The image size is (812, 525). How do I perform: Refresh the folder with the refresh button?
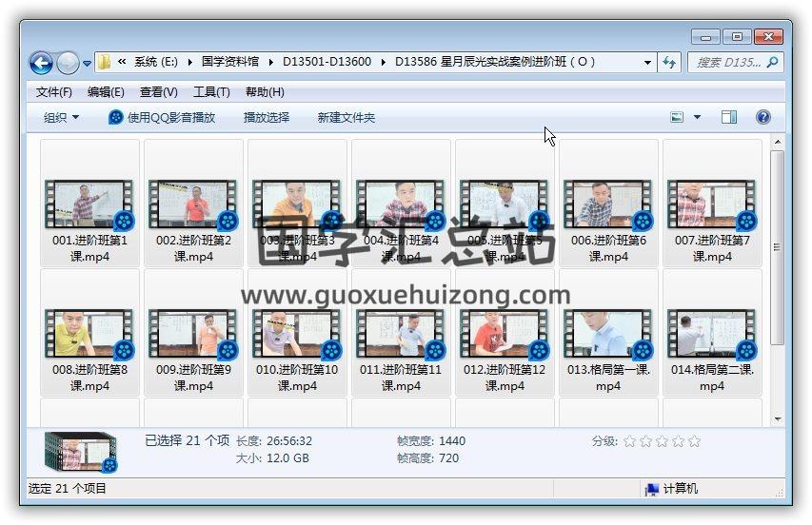669,63
